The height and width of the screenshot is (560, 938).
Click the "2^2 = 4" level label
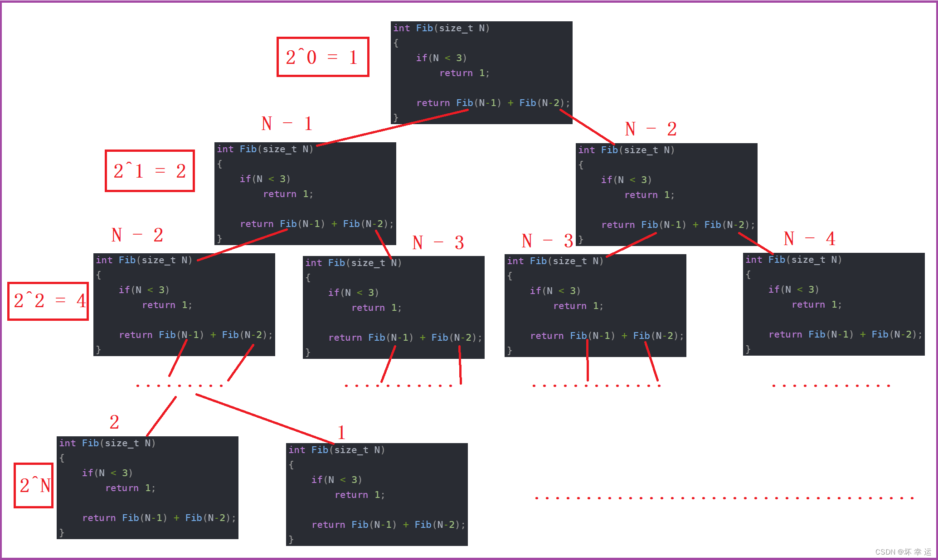point(48,301)
